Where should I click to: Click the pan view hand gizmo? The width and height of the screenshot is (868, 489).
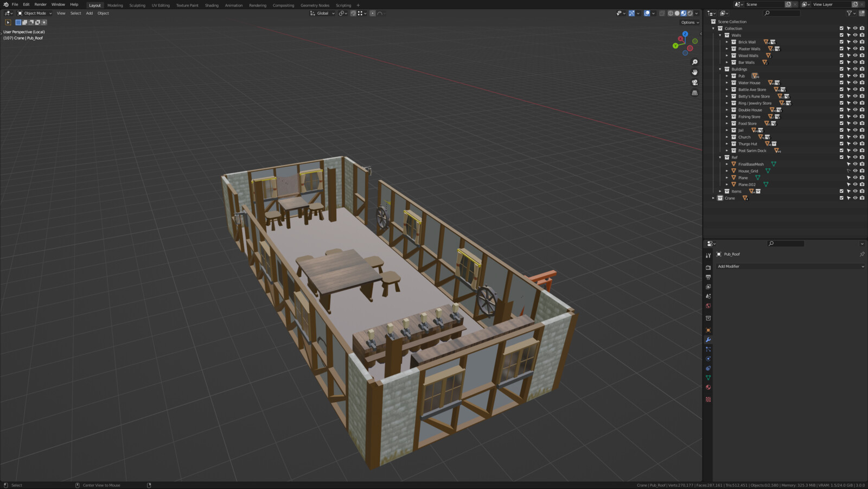click(x=694, y=72)
